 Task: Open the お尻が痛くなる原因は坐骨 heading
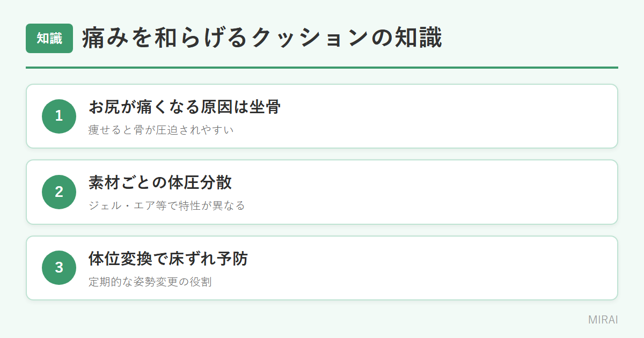(x=185, y=107)
